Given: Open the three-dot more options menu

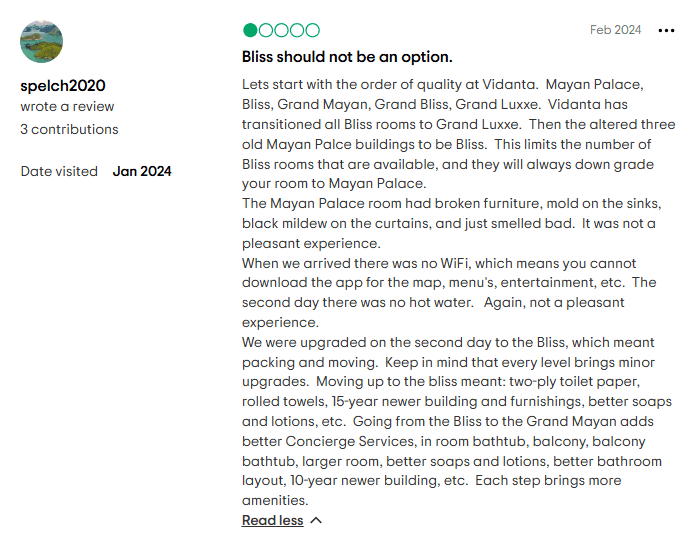Looking at the screenshot, I should coord(666,30).
